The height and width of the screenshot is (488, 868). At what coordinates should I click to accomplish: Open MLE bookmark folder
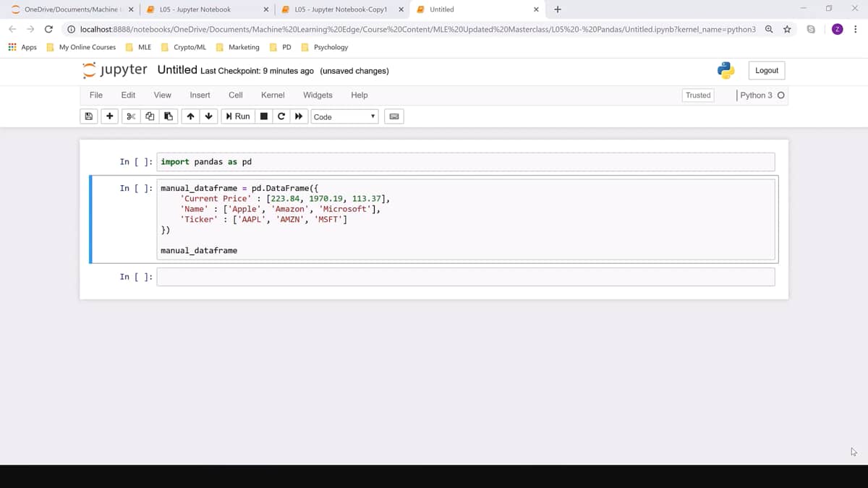pos(138,47)
